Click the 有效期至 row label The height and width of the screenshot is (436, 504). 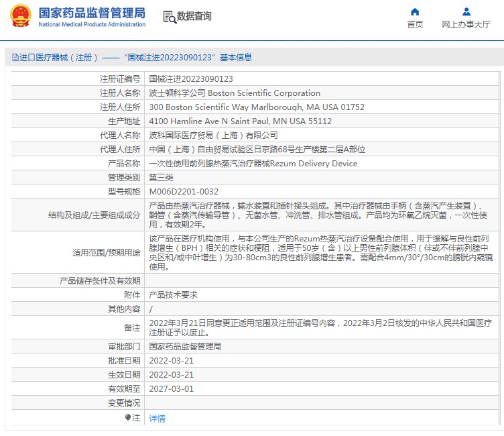[x=124, y=389]
